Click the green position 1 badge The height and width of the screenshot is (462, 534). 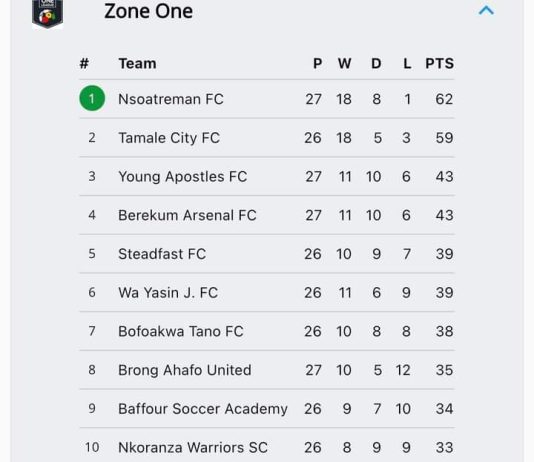click(x=92, y=98)
